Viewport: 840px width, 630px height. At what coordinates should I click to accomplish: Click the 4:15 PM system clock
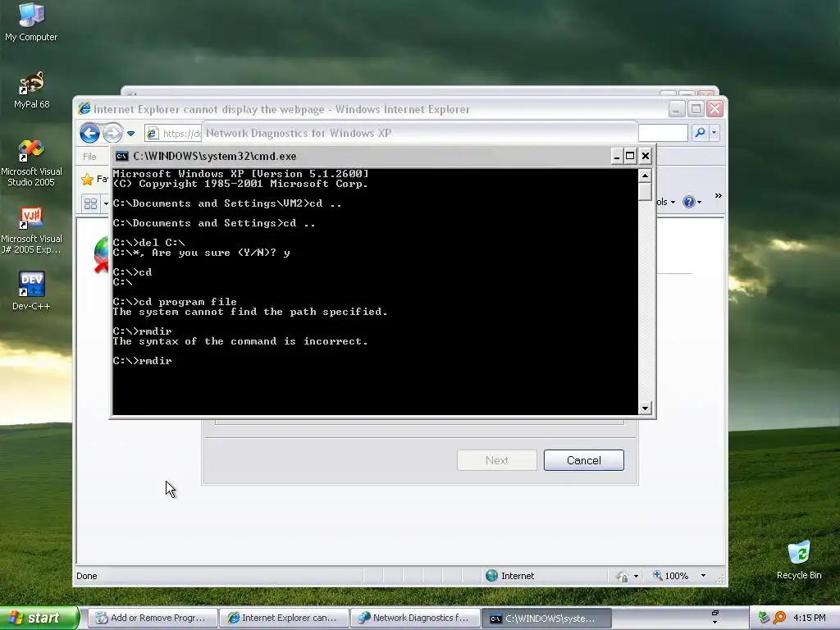coord(809,618)
